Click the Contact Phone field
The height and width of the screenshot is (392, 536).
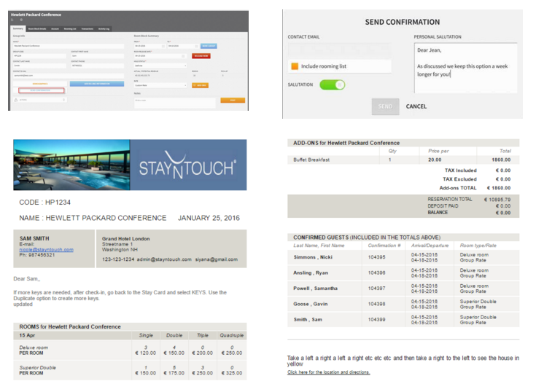pyautogui.click(x=98, y=66)
